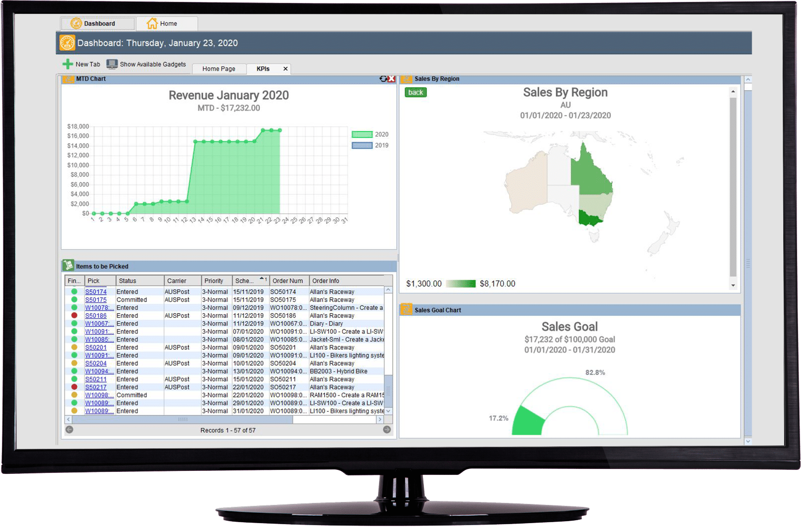The width and height of the screenshot is (801, 532).
Task: Open pick link W10078
Action: [x=99, y=307]
